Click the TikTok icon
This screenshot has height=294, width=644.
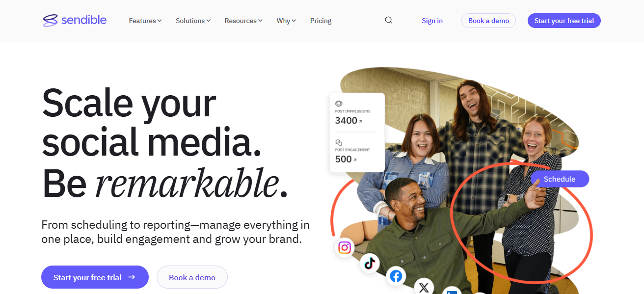click(370, 264)
